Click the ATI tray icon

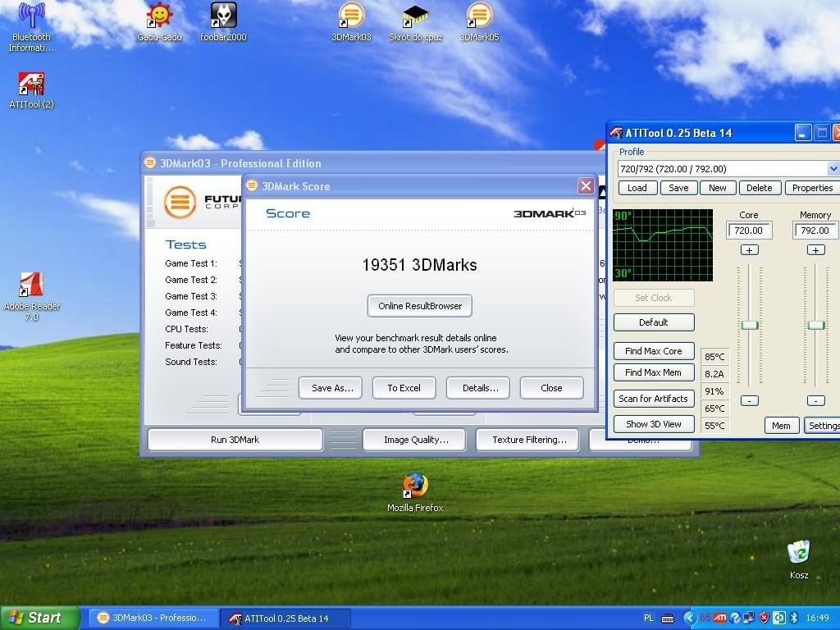coord(720,618)
